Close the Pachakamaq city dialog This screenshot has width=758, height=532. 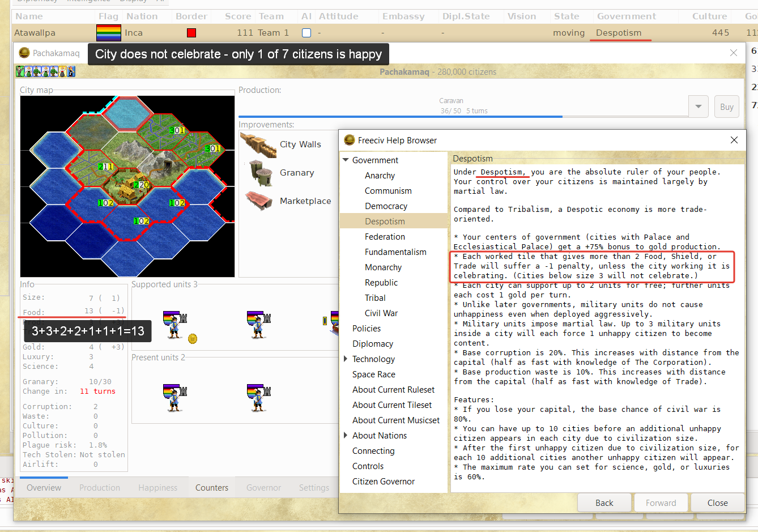734,53
